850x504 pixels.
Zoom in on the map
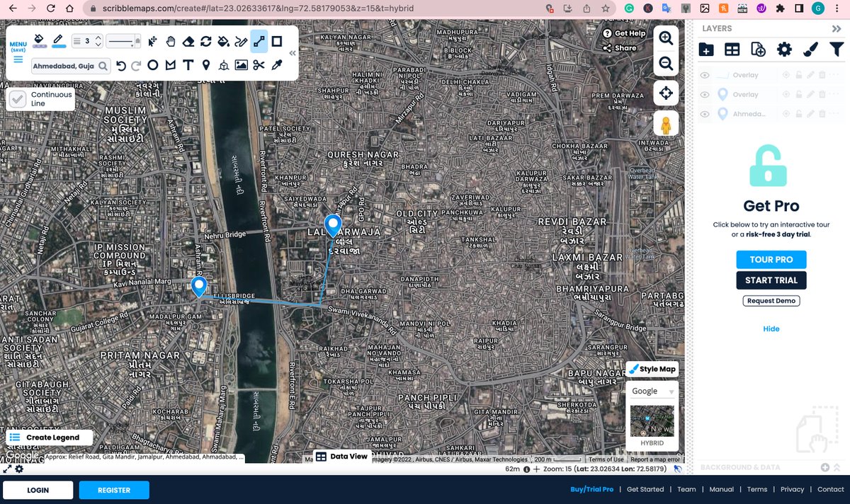tap(666, 38)
